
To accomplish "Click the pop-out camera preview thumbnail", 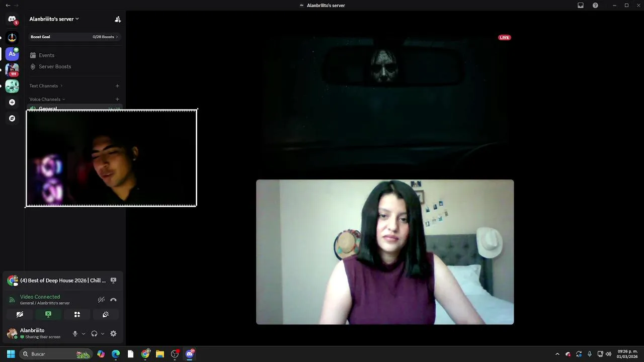I will click(111, 158).
